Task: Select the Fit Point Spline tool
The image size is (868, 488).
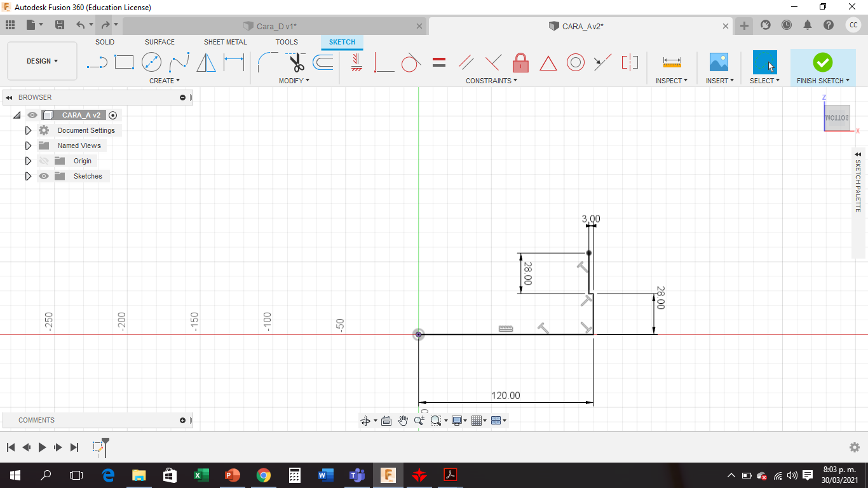Action: click(179, 62)
